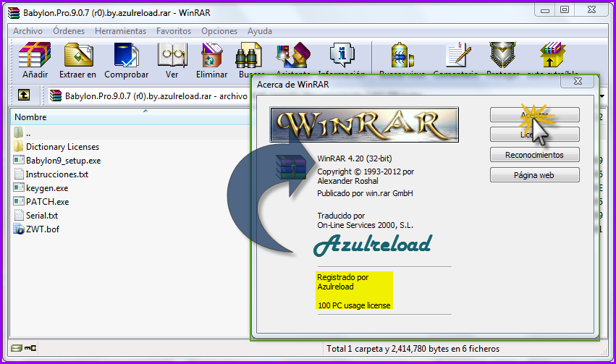Click the Página web button

pyautogui.click(x=535, y=175)
